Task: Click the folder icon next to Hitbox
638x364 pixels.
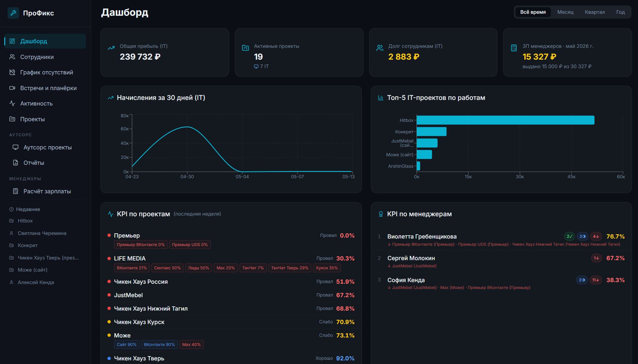Action: (x=11, y=221)
